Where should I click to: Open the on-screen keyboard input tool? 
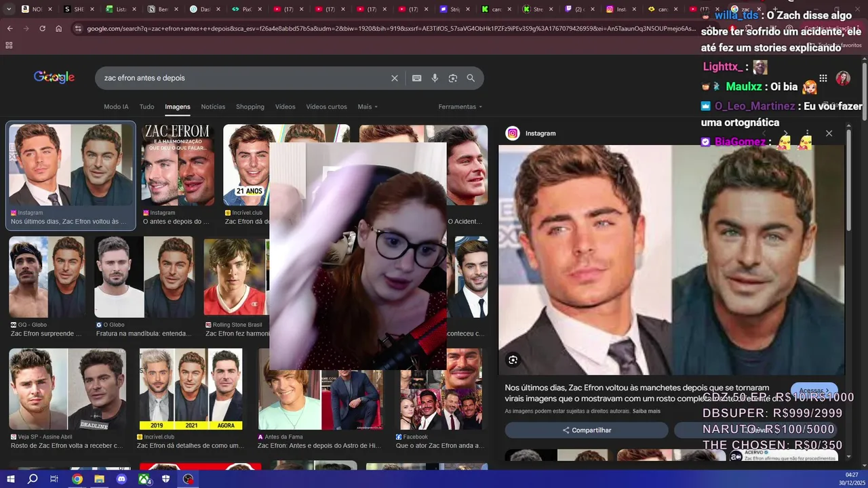tap(416, 78)
